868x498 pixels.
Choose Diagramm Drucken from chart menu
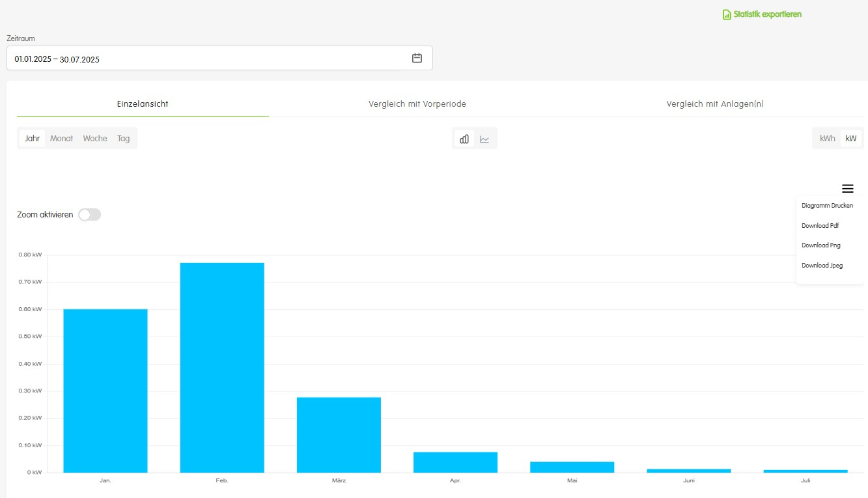(827, 206)
